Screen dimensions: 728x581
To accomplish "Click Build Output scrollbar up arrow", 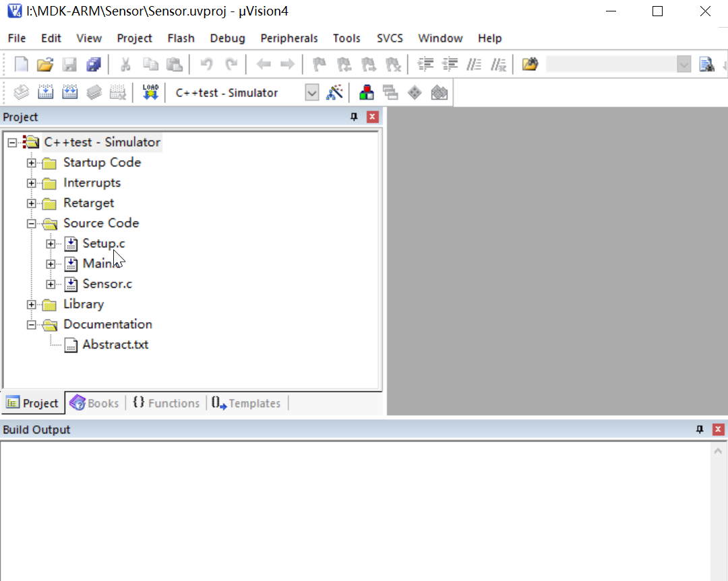I will click(x=718, y=451).
